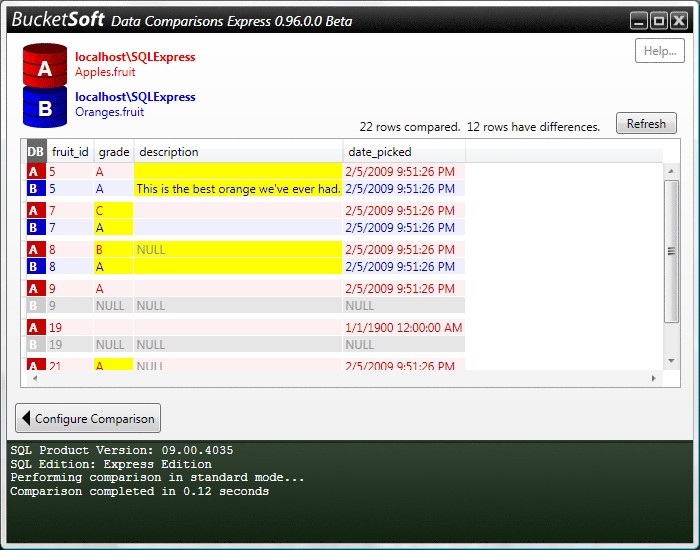Click the vertical scrollbar thumb

point(671,251)
